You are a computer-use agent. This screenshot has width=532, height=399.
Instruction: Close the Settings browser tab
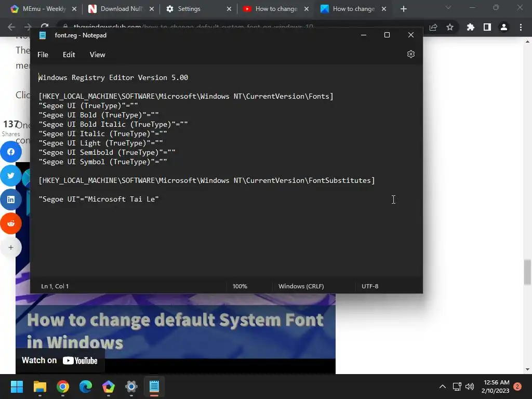pos(229,9)
